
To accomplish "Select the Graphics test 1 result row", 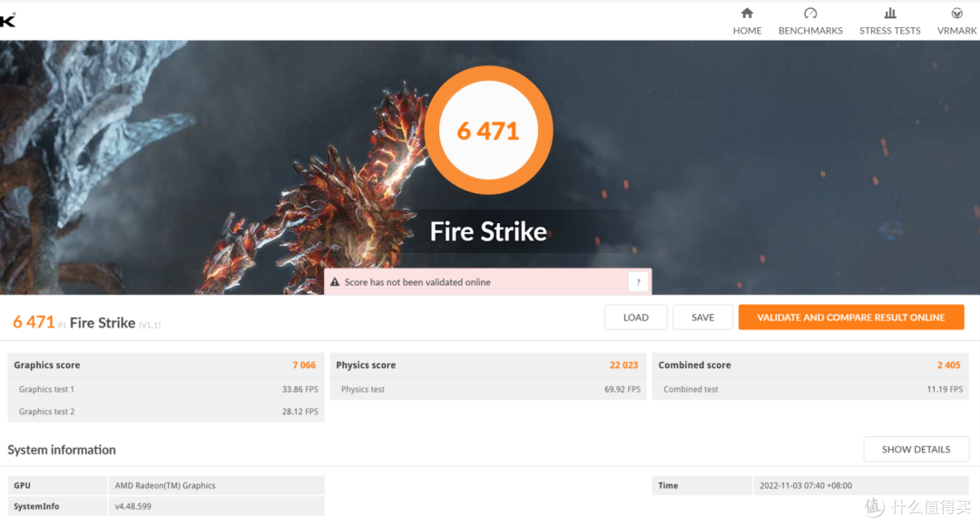I will (165, 389).
